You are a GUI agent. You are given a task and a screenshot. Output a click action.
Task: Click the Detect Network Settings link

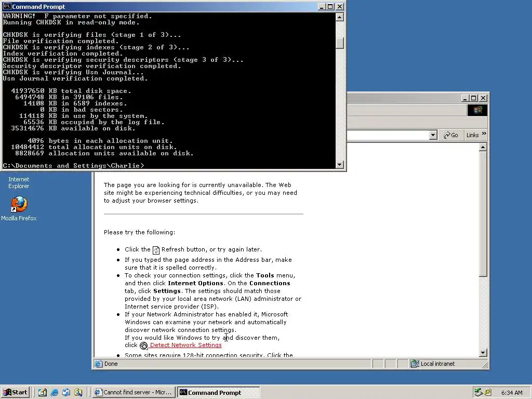(185, 345)
